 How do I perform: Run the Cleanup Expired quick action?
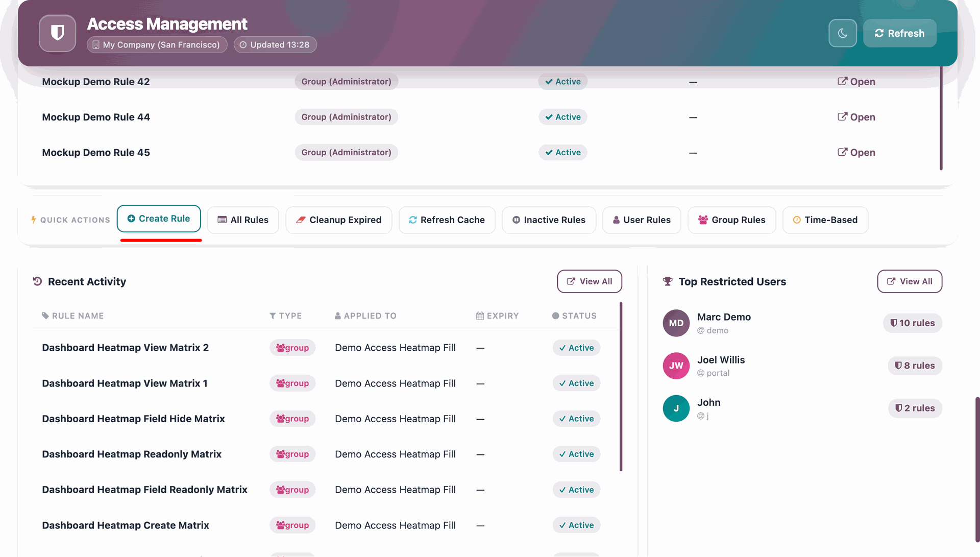click(339, 220)
